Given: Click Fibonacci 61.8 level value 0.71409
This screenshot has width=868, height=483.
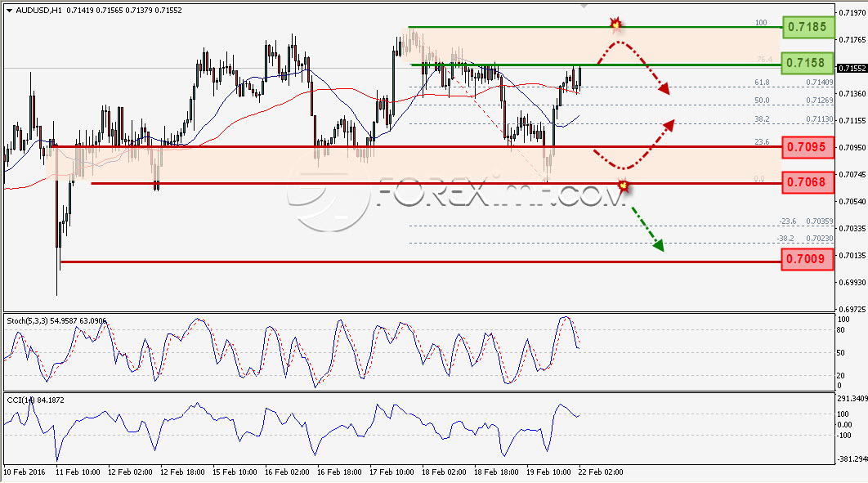Looking at the screenshot, I should 819,83.
